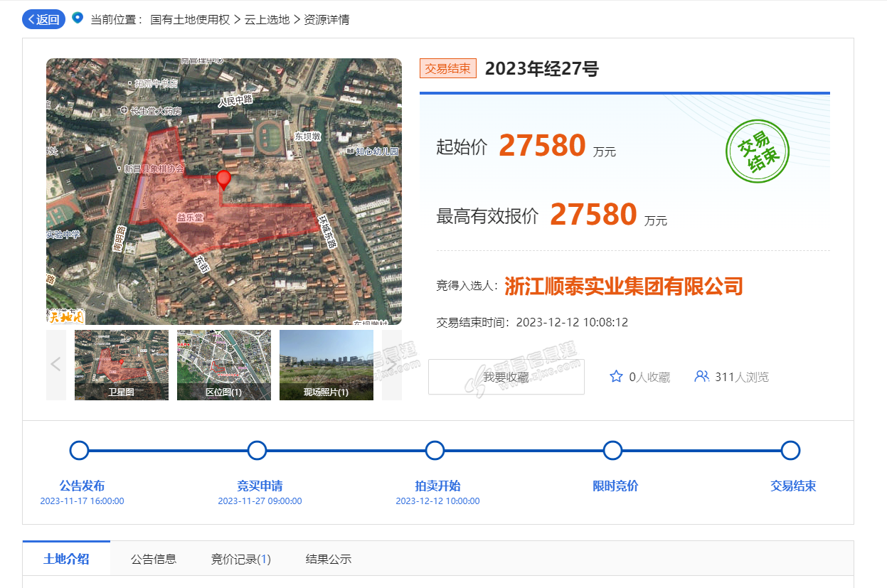Open 云上选地 breadcrumb link

coord(267,19)
